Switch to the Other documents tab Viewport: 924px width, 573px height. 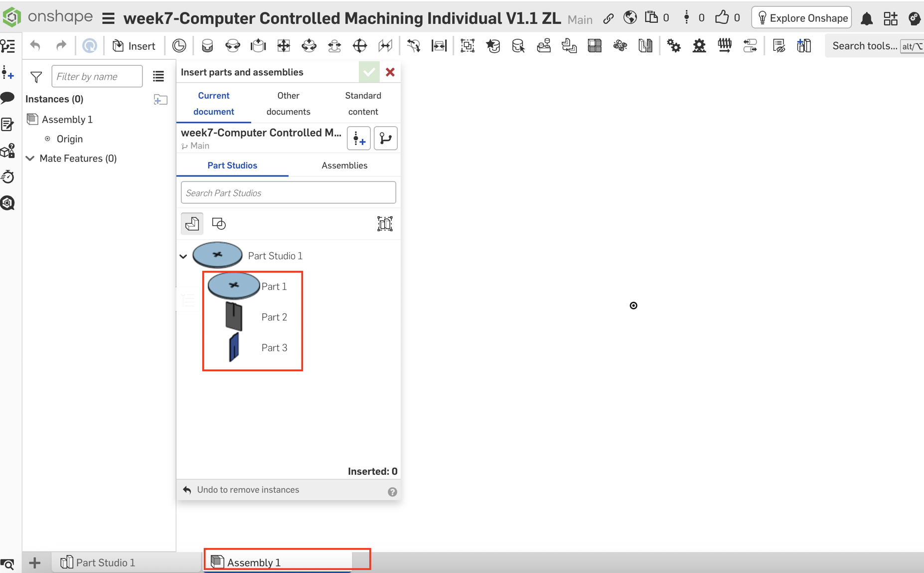tap(289, 103)
